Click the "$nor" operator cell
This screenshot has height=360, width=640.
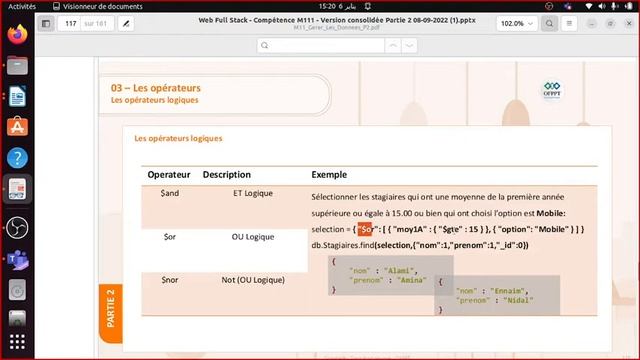point(169,280)
